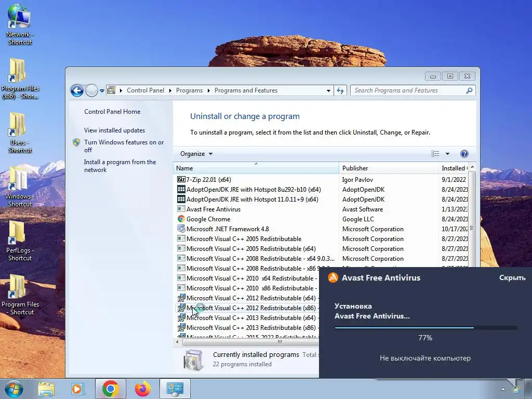Open Windows Explorer from taskbar

point(46,389)
